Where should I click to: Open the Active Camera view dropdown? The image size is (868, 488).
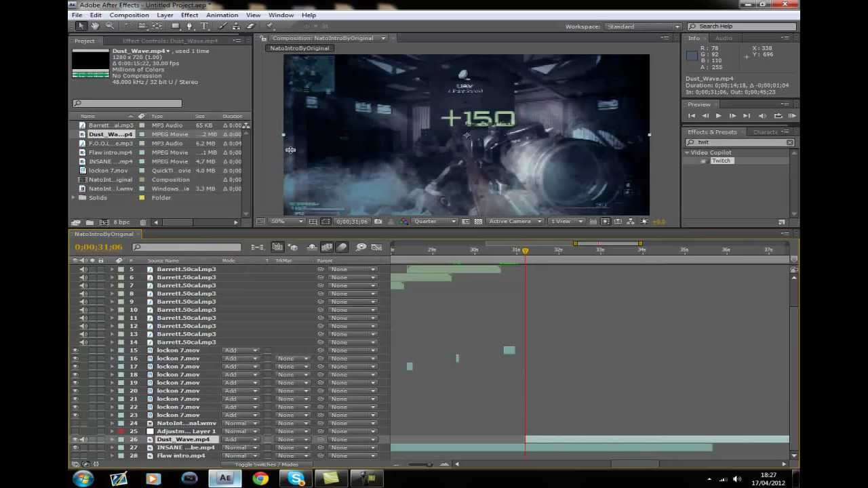point(515,222)
